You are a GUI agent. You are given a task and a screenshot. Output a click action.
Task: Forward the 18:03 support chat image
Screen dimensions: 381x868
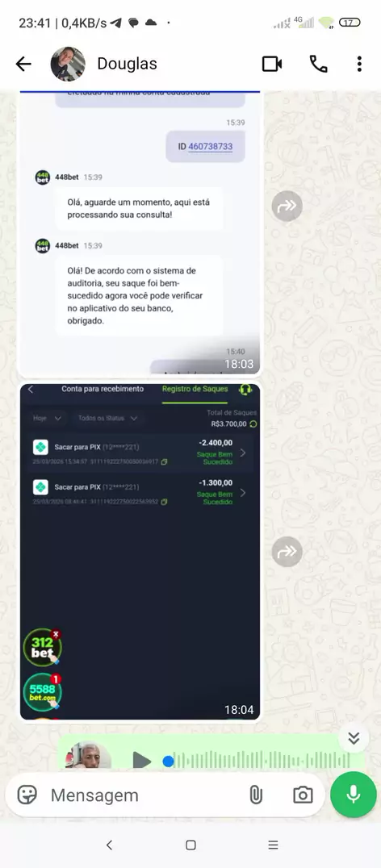click(287, 207)
